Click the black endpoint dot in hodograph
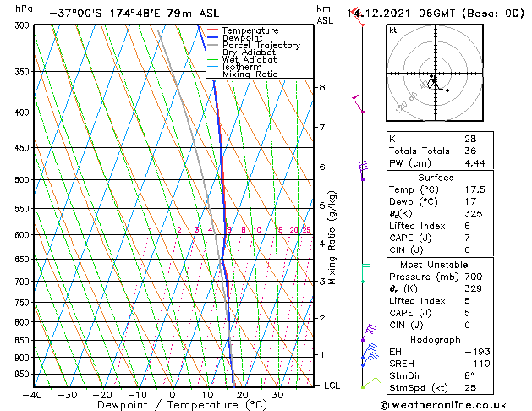 point(447,90)
